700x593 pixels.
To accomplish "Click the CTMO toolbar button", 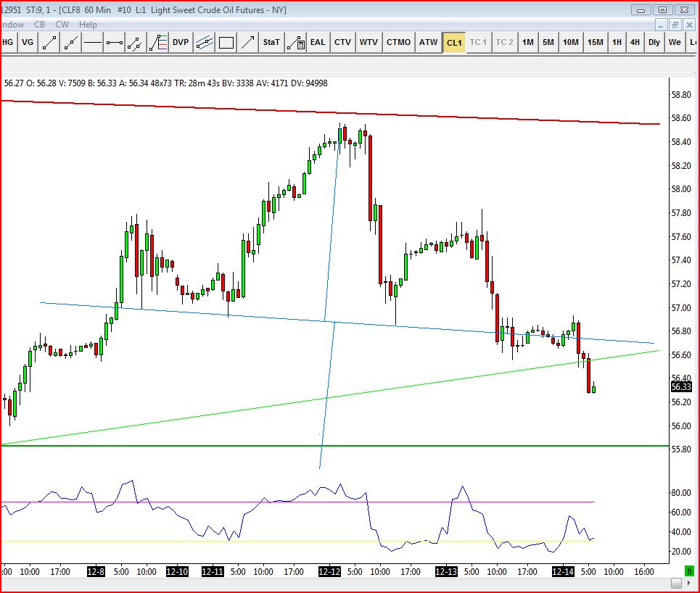I will pyautogui.click(x=399, y=42).
